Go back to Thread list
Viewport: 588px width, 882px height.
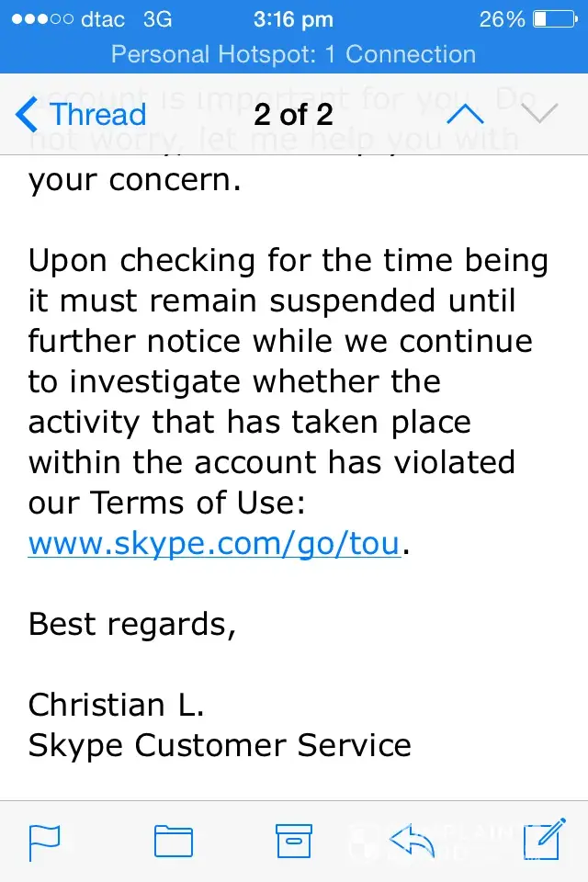(81, 114)
